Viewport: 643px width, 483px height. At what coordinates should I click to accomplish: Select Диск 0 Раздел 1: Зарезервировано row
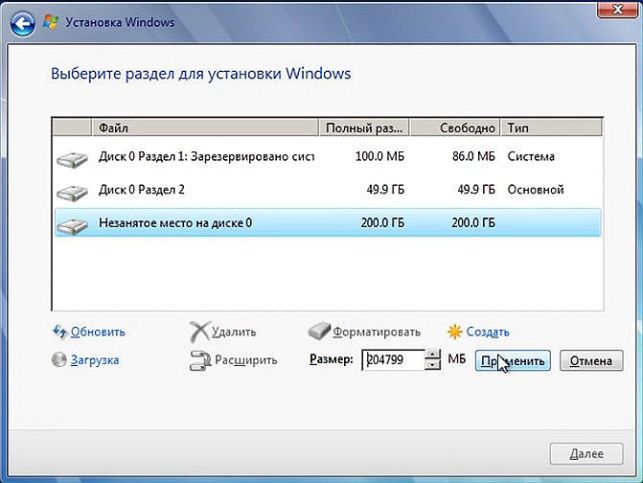click(328, 157)
